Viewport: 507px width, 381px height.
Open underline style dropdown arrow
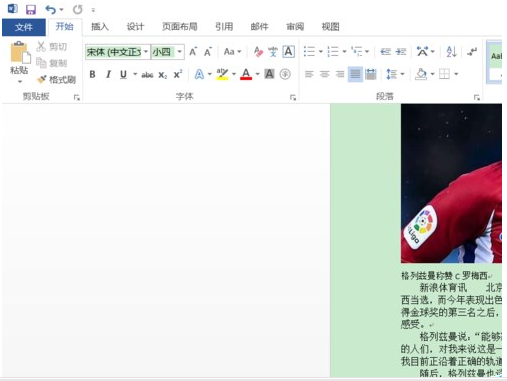(135, 74)
